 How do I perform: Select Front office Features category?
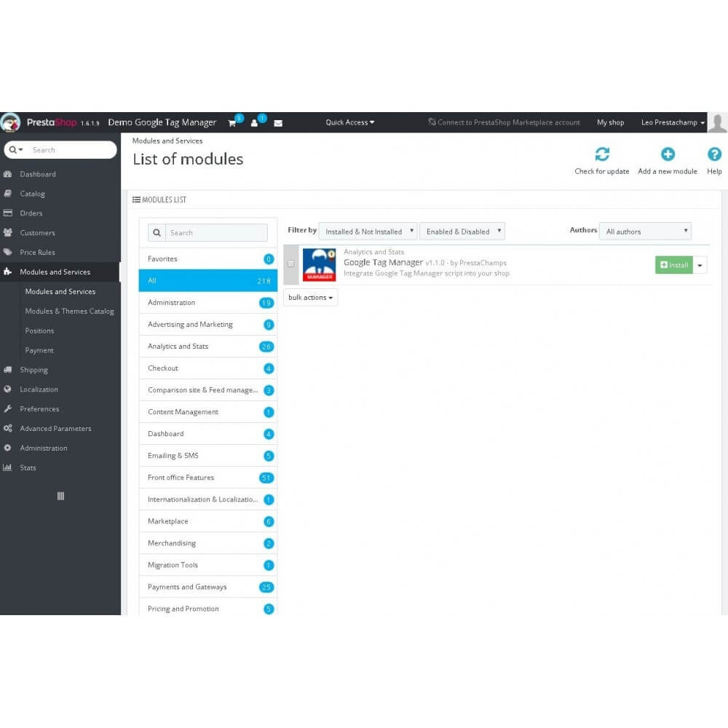click(208, 478)
